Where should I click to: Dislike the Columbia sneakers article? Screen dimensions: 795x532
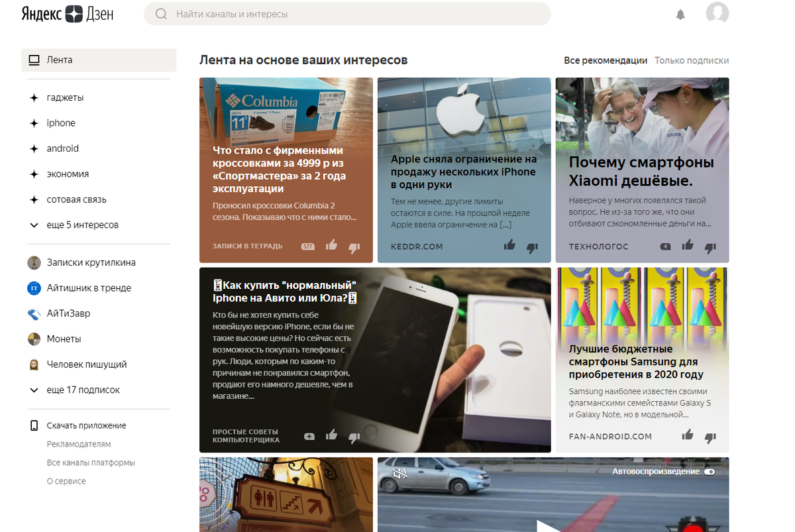[354, 247]
